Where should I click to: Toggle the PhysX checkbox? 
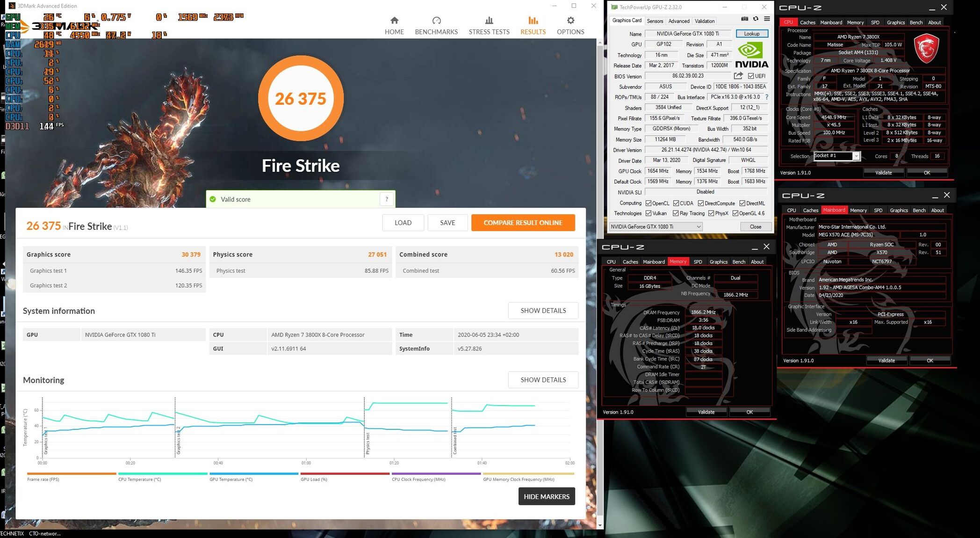pos(711,213)
